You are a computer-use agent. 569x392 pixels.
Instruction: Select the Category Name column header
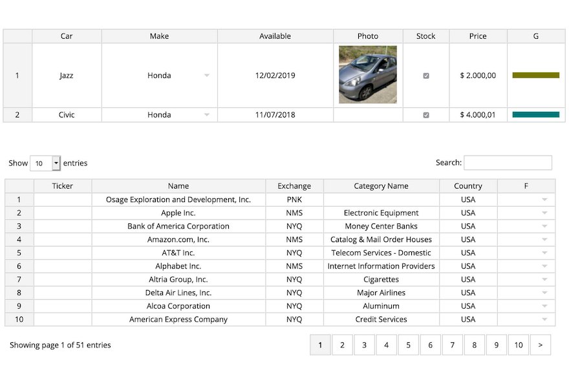coord(381,186)
